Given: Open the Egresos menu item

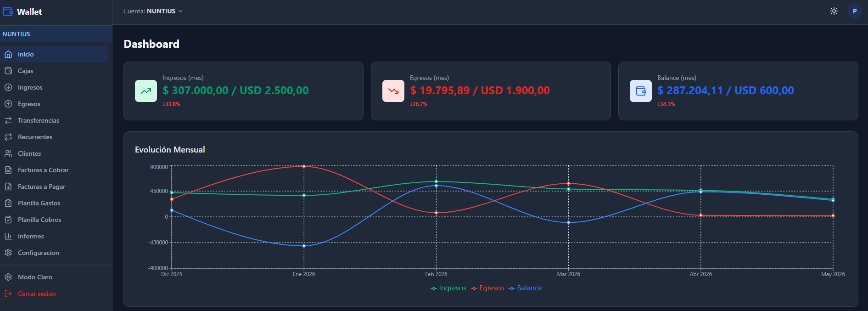Looking at the screenshot, I should click(54, 104).
